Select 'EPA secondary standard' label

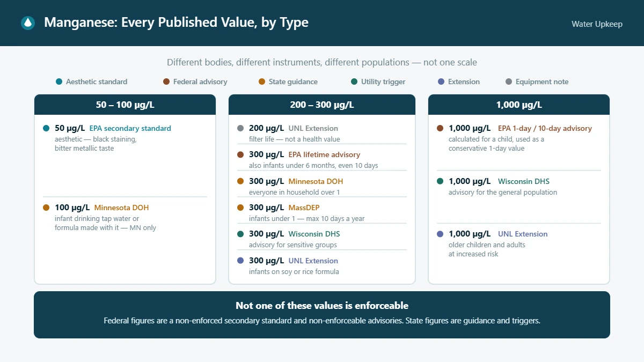[130, 129]
